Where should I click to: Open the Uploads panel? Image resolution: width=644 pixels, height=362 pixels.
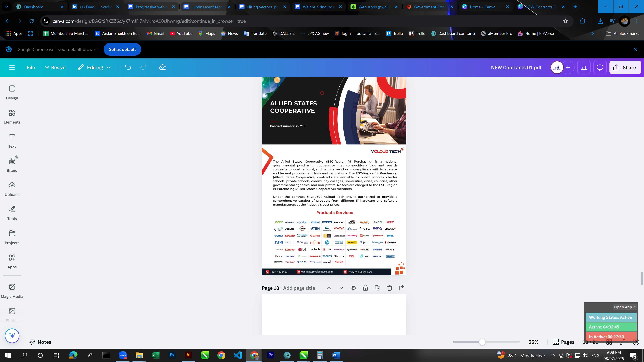12,189
